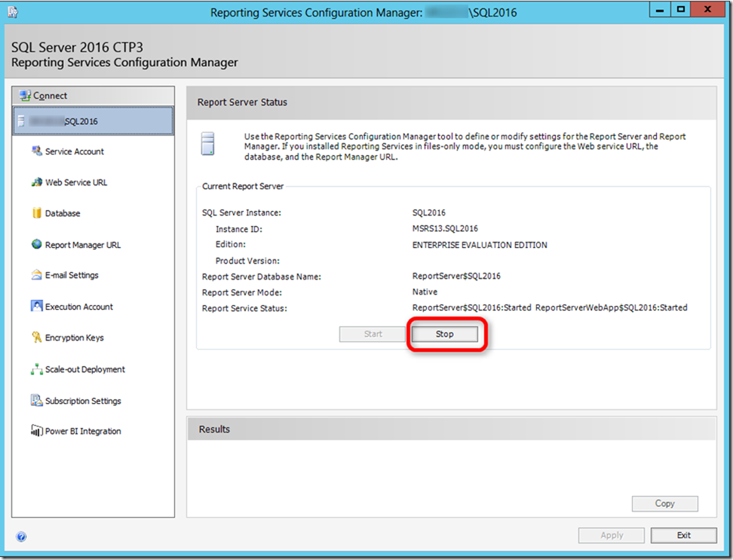733x560 pixels.
Task: Click the Execution Account icon
Action: point(36,306)
